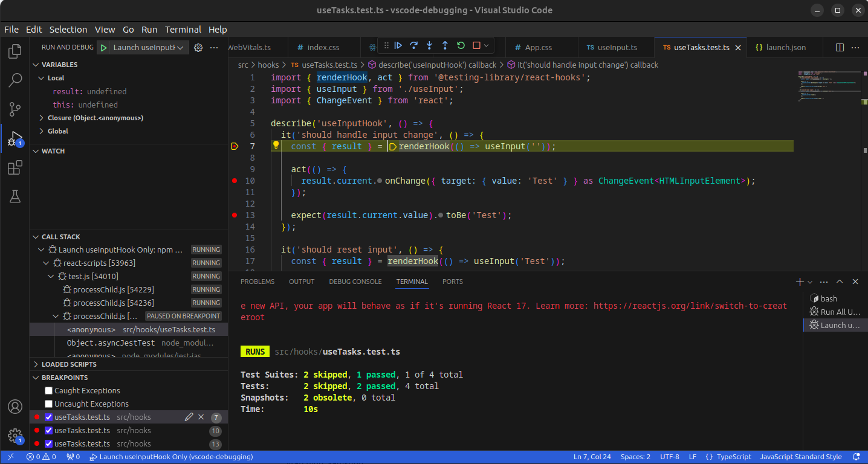
Task: Open launch.json via gear icon
Action: coord(198,48)
